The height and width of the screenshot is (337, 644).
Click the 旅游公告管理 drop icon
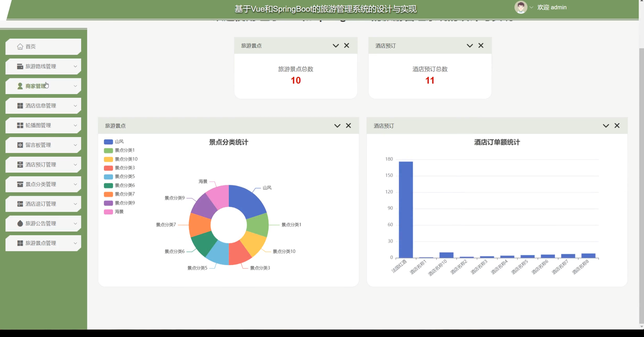(20, 223)
